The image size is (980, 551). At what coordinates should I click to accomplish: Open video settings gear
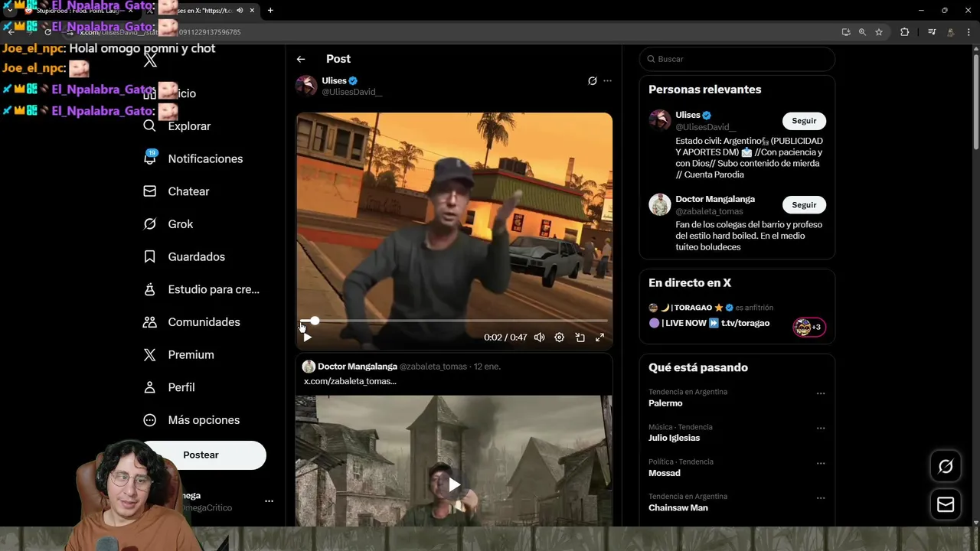point(559,337)
